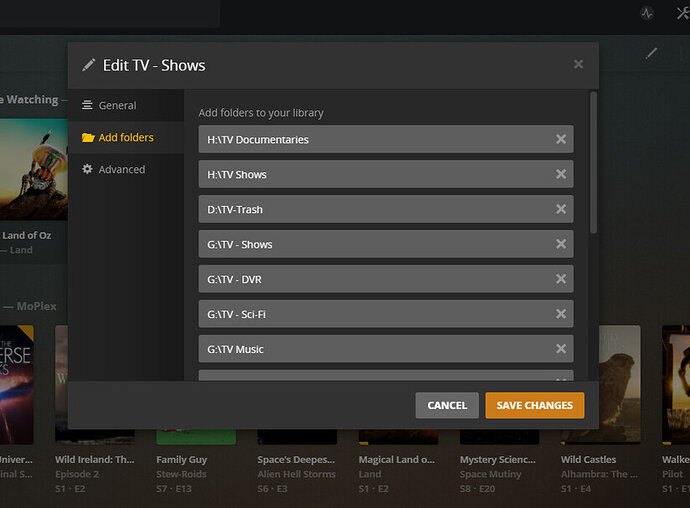Click the dialog's folder list scrollbar
This screenshot has height=508, width=690.
(x=593, y=162)
